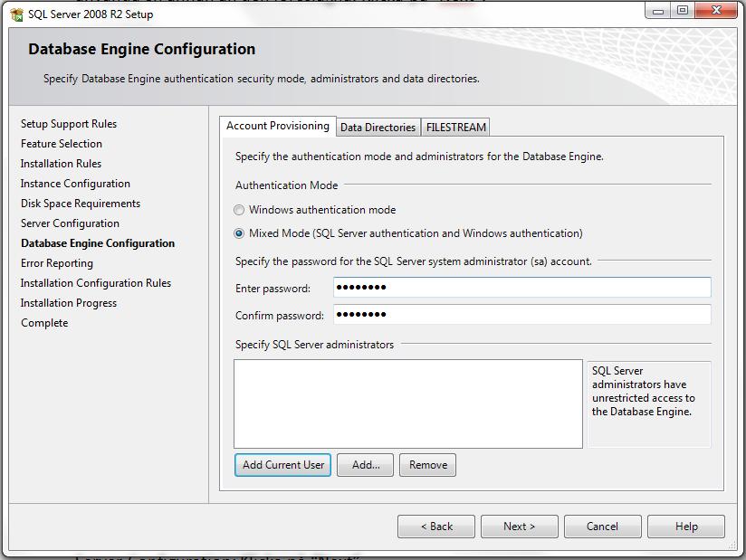Click the Instance Configuration step
Image resolution: width=746 pixels, height=560 pixels.
[x=75, y=184]
